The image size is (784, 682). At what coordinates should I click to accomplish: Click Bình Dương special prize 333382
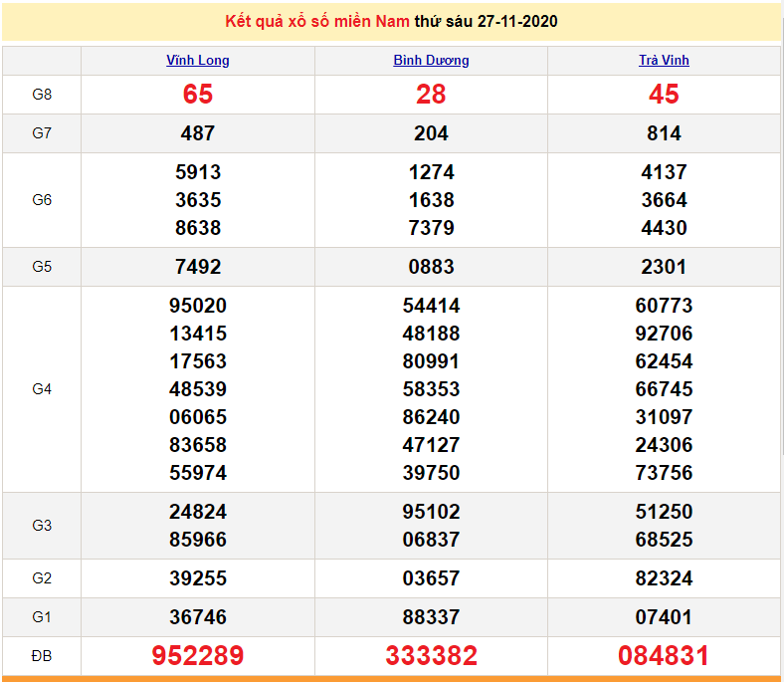(431, 656)
